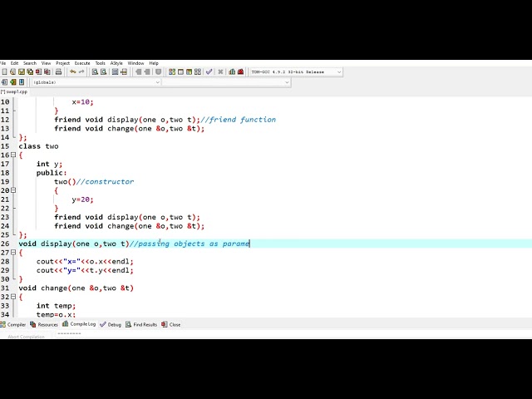This screenshot has width=532, height=399.
Task: Click the 'public:' keyword on line 18
Action: pyautogui.click(x=52, y=173)
